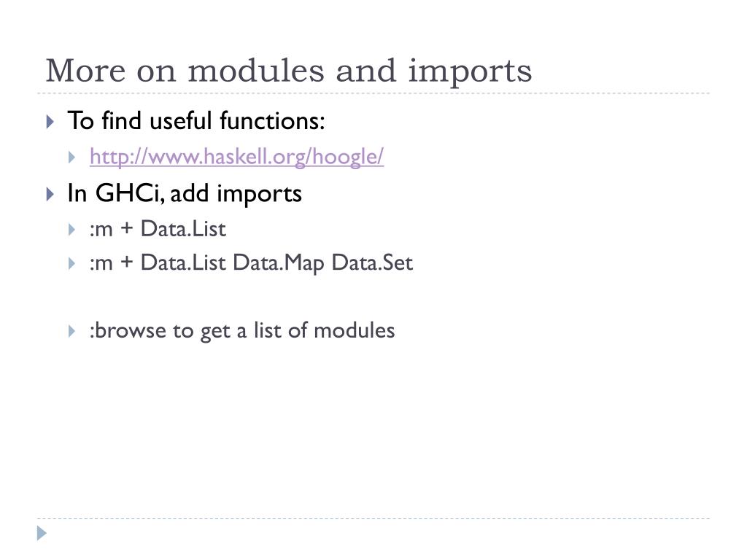Click the :browse to get a list line
The width and height of the screenshot is (747, 560).
coord(242,331)
